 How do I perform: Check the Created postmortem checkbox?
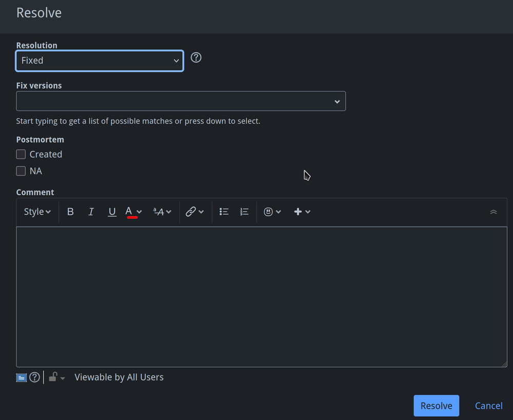pyautogui.click(x=21, y=154)
